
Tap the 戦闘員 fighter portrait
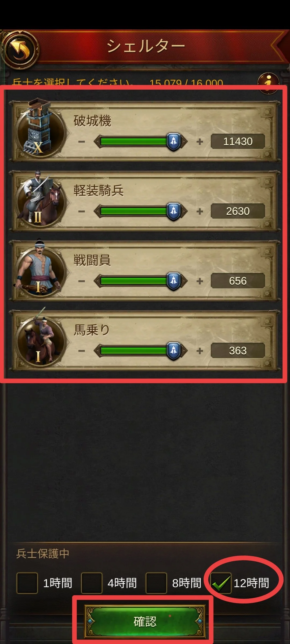[x=40, y=269]
